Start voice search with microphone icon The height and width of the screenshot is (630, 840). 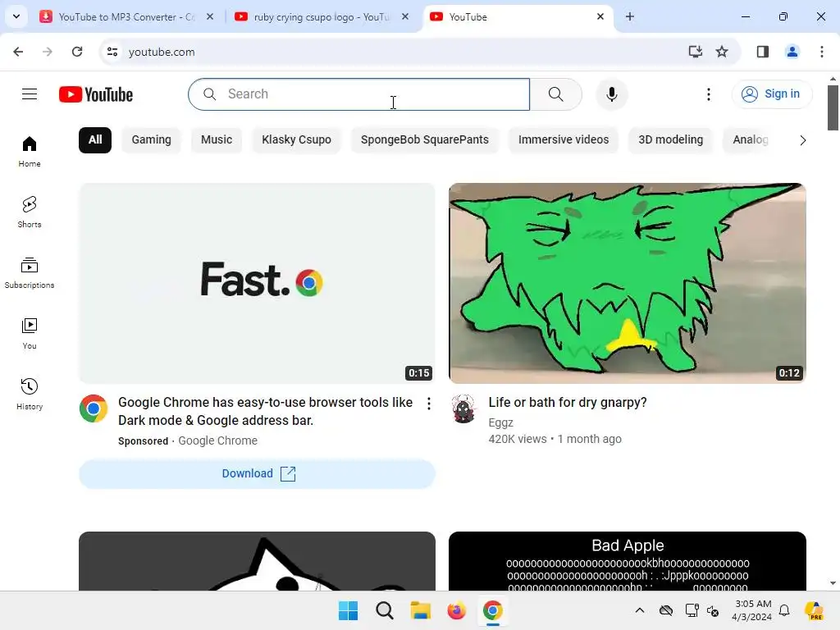coord(611,94)
